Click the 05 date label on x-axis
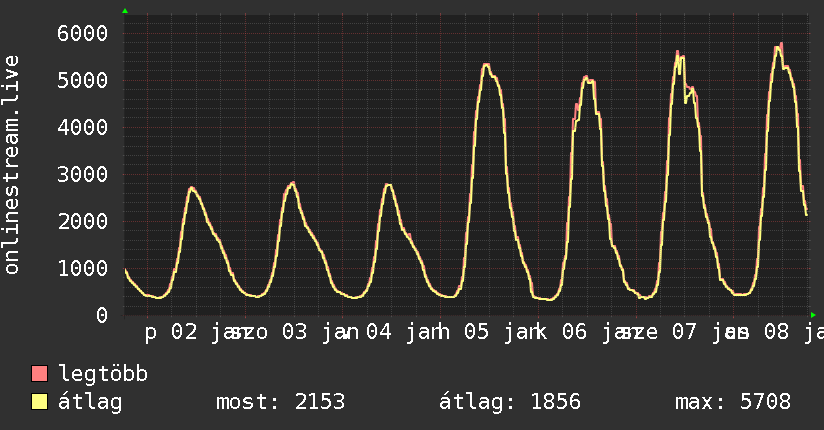This screenshot has height=430, width=824. coord(476,332)
